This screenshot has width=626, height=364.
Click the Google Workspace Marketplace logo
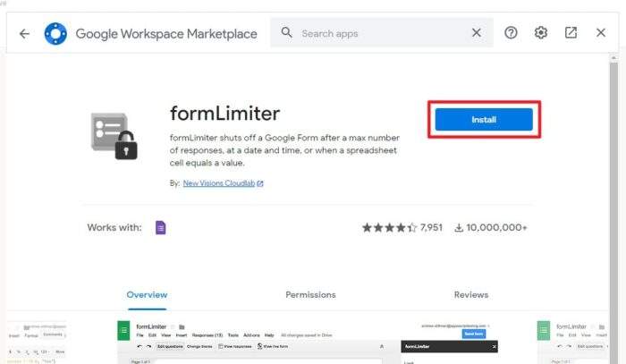[55, 33]
